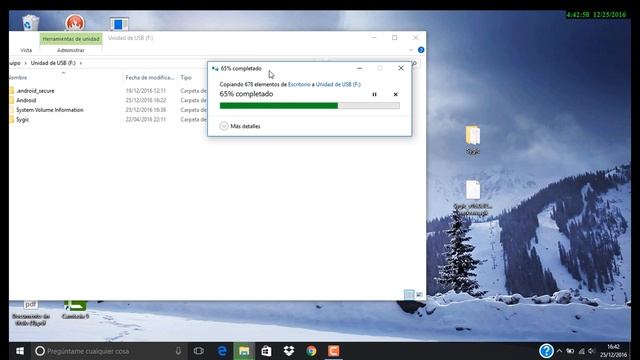Click the blue help icon in tray
Image resolution: width=640 pixels, height=360 pixels.
(546, 351)
